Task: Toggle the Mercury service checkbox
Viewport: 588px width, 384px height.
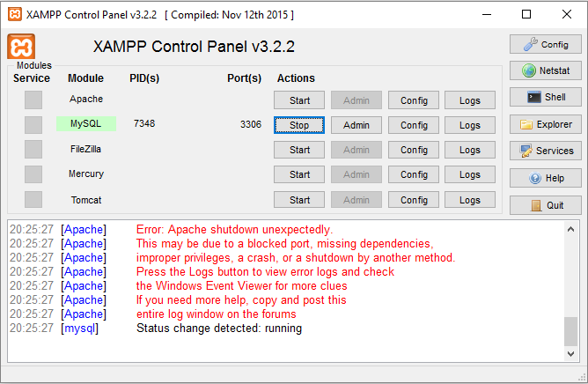Action: click(x=33, y=174)
